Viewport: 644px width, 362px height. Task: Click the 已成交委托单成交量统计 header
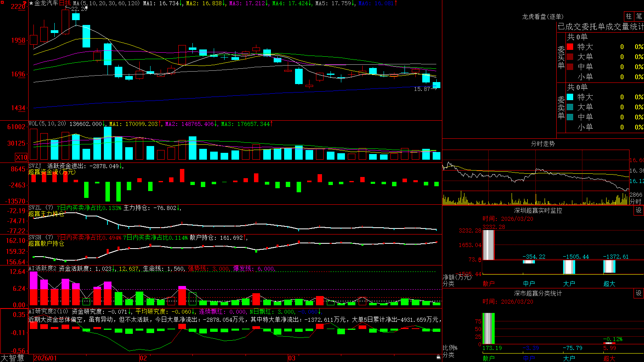[601, 27]
